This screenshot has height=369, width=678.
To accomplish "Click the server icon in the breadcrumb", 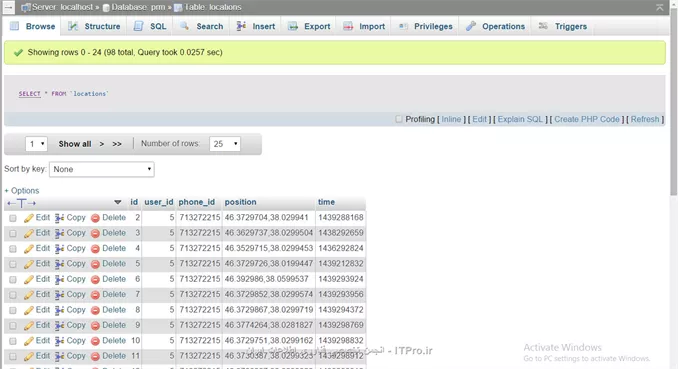I will 26,7.
